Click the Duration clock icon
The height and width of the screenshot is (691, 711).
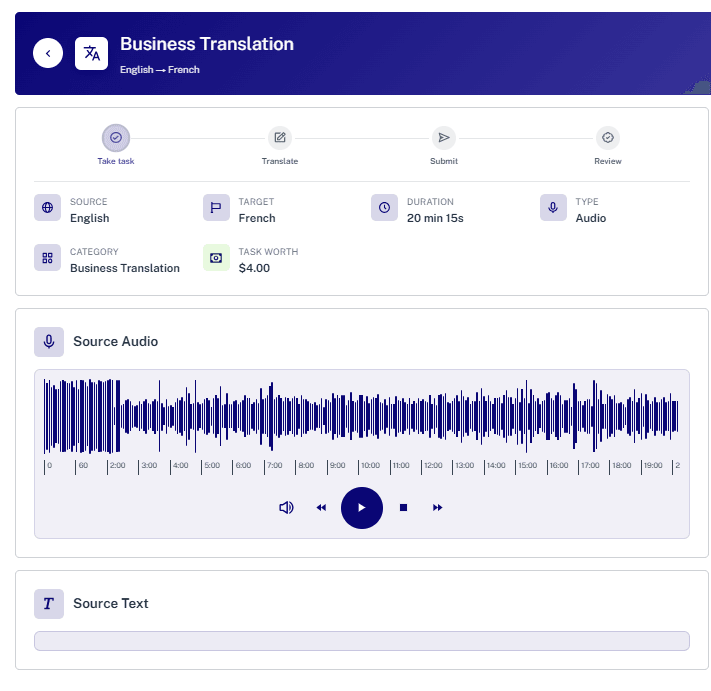385,208
